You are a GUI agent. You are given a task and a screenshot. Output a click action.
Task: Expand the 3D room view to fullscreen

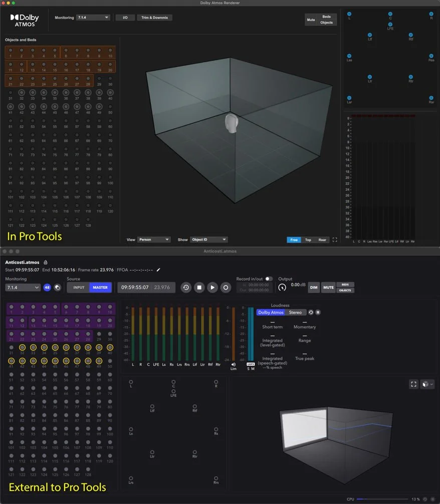[x=413, y=384]
